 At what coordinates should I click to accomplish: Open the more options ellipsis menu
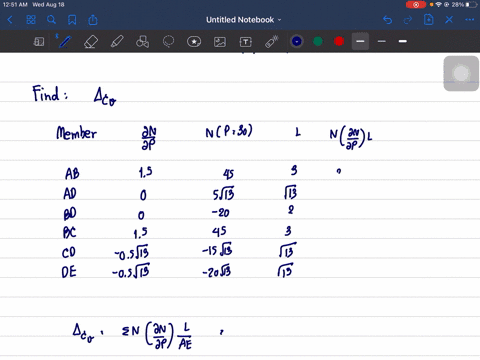(470, 20)
